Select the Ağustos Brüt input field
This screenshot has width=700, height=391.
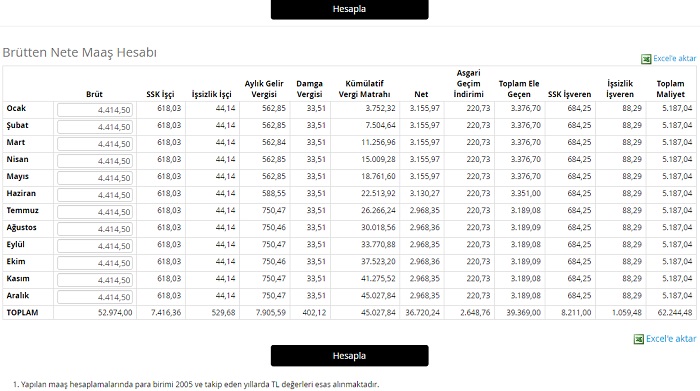(x=95, y=229)
